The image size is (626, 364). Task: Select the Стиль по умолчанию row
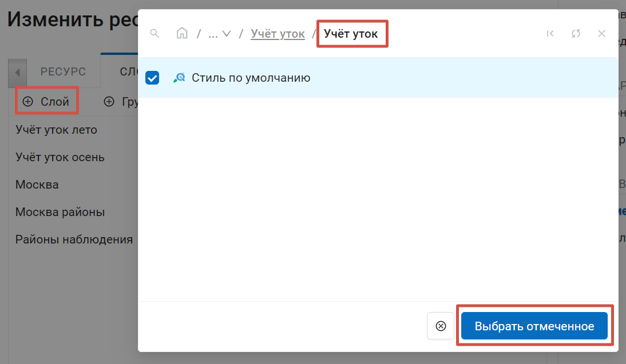(x=378, y=78)
